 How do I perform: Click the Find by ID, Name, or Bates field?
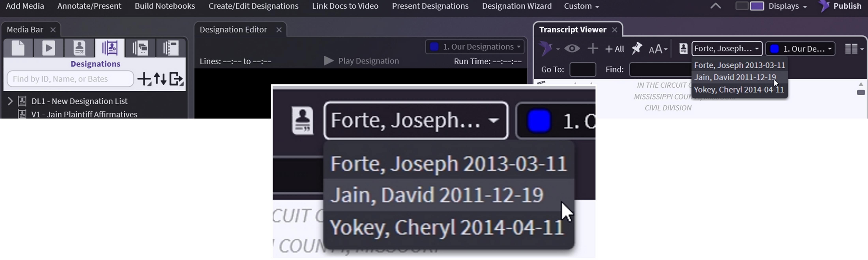[x=70, y=79]
